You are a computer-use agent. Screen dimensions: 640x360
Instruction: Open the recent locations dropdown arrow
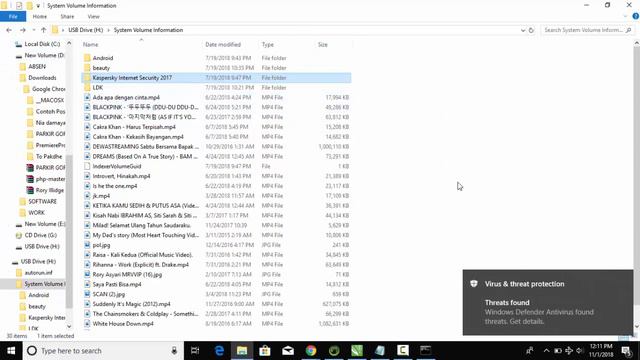click(33, 30)
